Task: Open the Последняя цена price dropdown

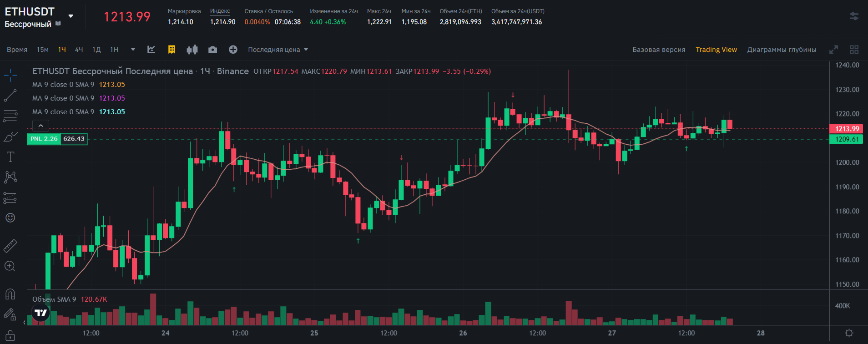Action: [278, 50]
